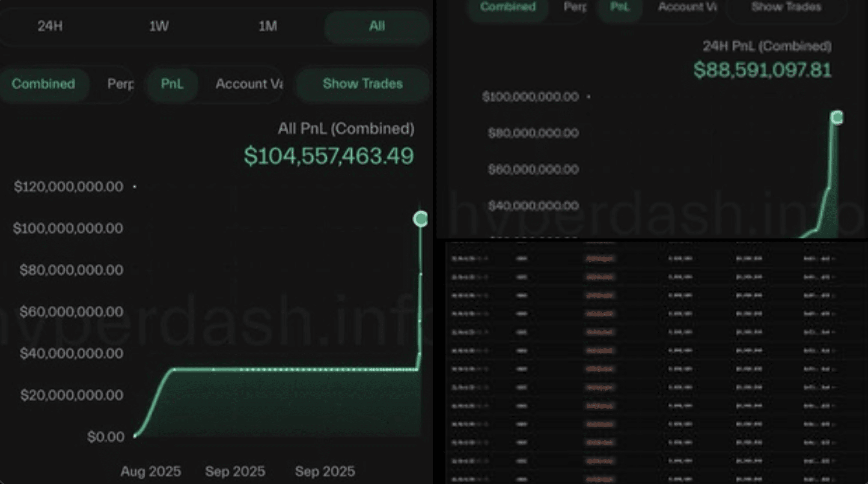Click the endpoint marker on 24H PnL chart
Screen dimensions: 868x484
[x=837, y=117]
